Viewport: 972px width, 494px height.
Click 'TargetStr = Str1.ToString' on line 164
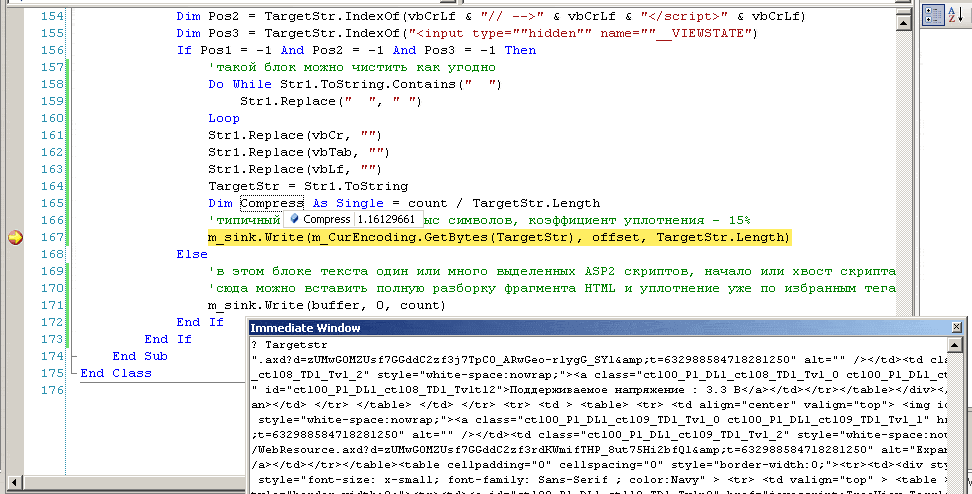[x=308, y=186]
